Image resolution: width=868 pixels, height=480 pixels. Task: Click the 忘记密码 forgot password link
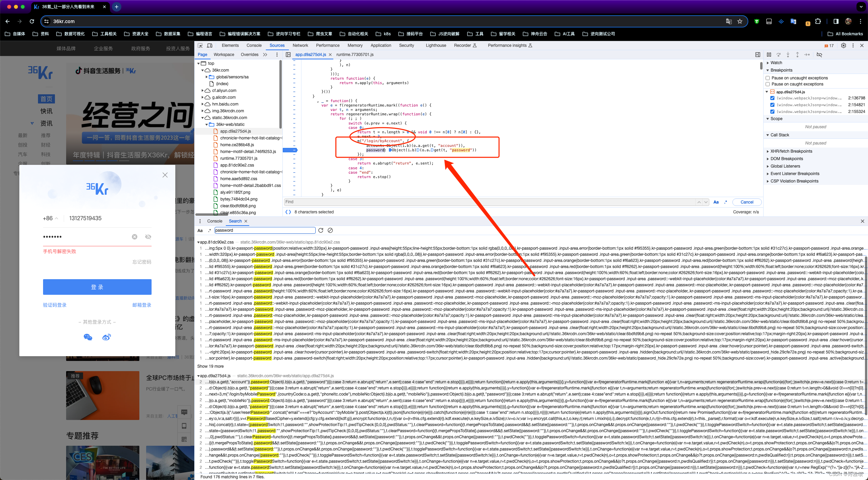[x=142, y=262]
